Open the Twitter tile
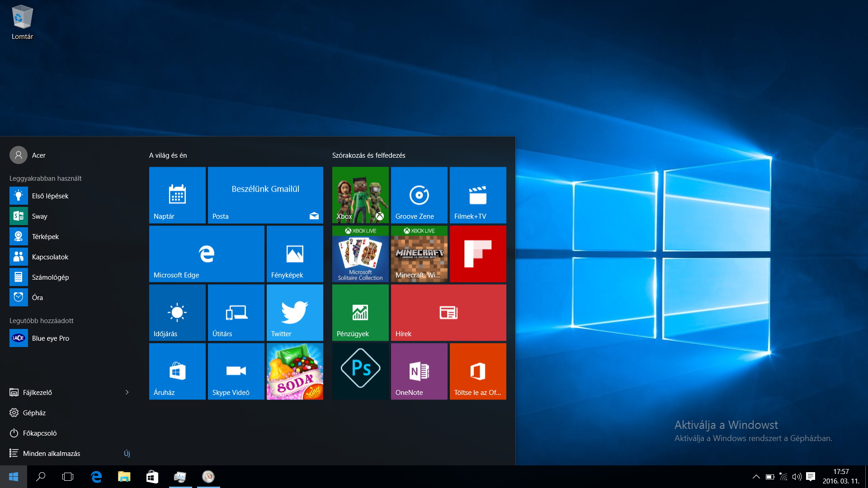Screen dimensions: 868x488 tap(295, 313)
